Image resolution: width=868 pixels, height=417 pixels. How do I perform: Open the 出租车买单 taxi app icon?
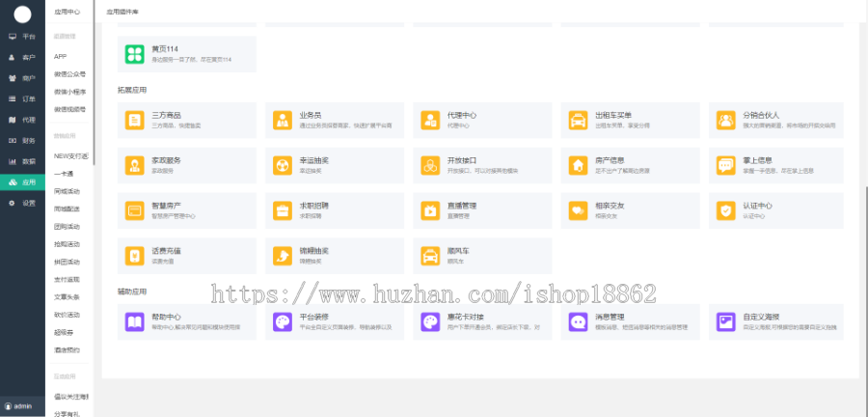click(578, 120)
